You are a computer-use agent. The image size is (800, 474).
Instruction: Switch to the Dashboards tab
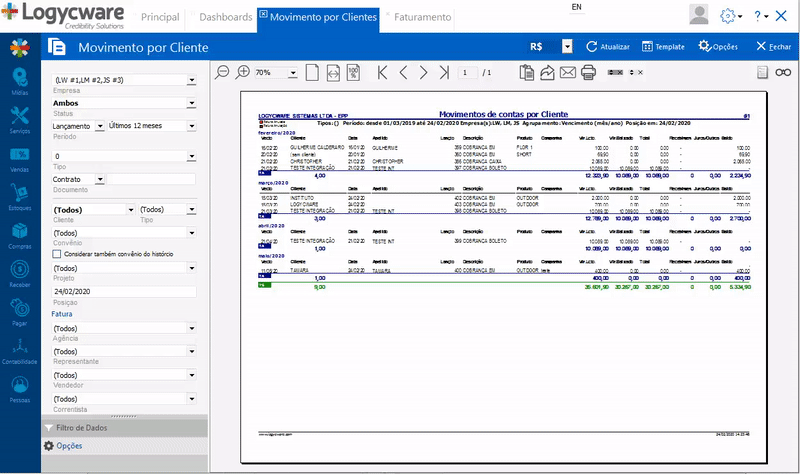[225, 18]
